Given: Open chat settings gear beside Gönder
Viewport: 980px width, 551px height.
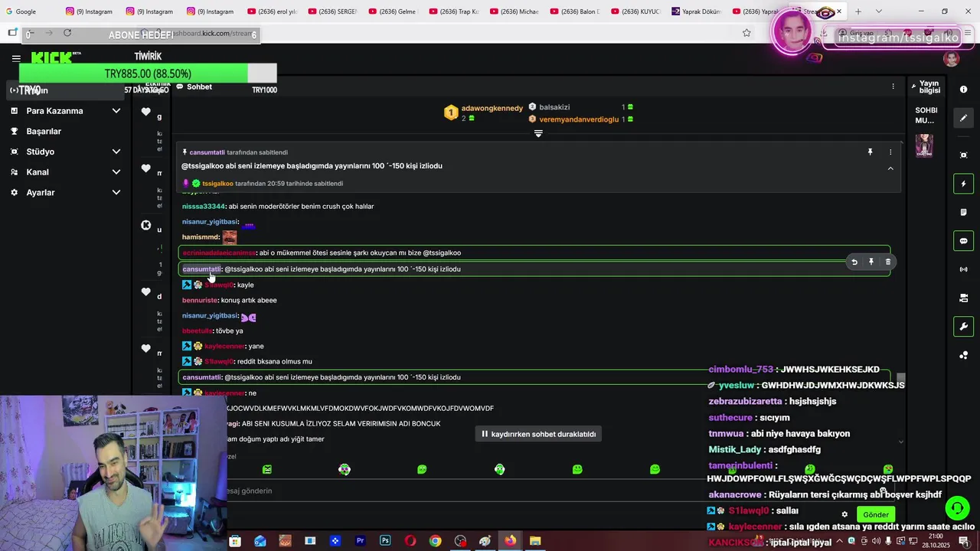Looking at the screenshot, I should 844,514.
